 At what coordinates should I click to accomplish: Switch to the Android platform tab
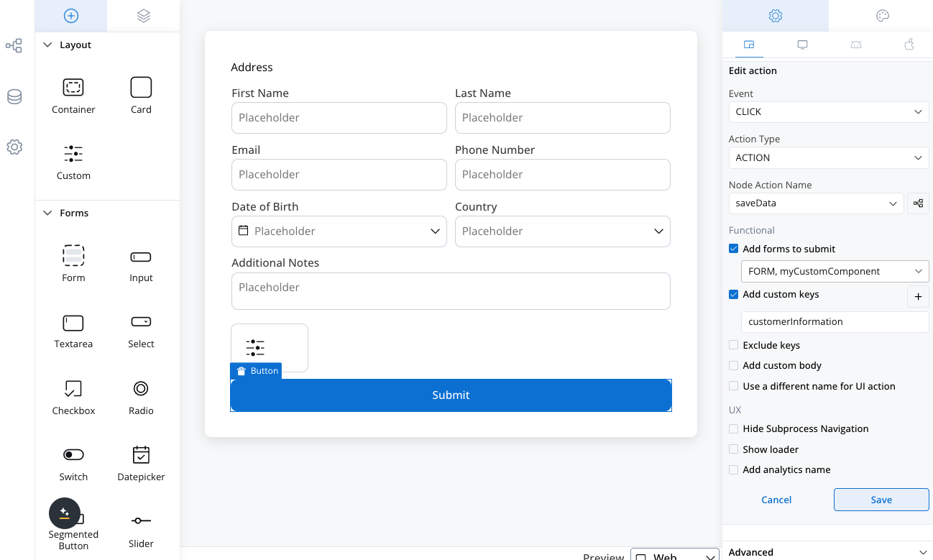(856, 45)
